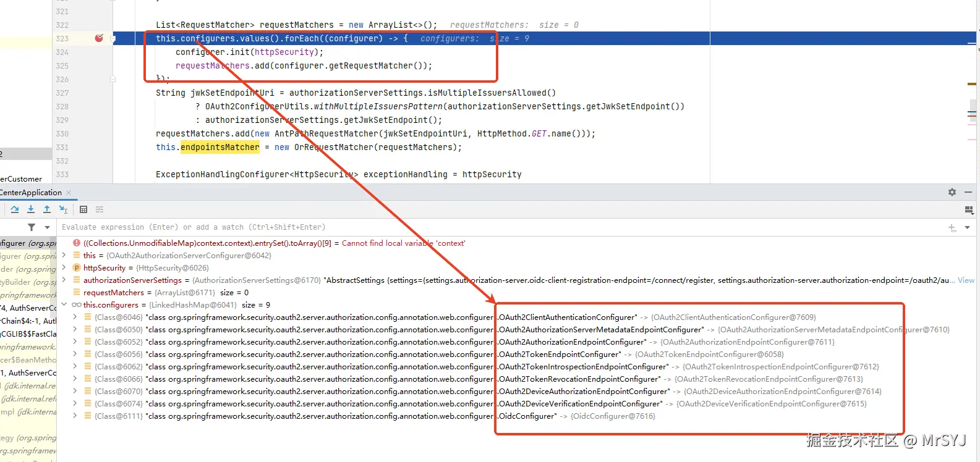Click the add to watches icon

tap(952, 228)
